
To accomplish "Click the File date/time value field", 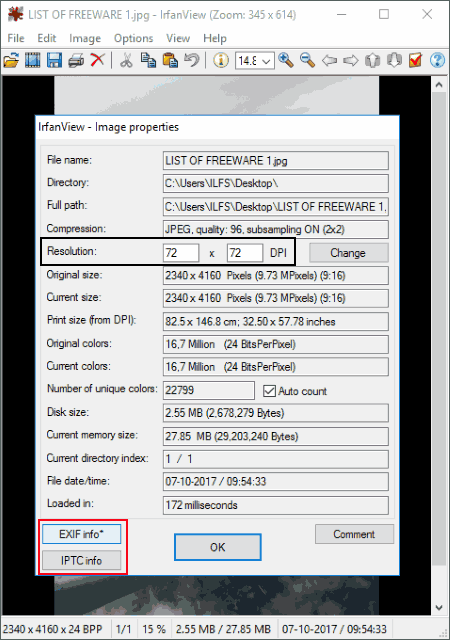I will pos(276,482).
